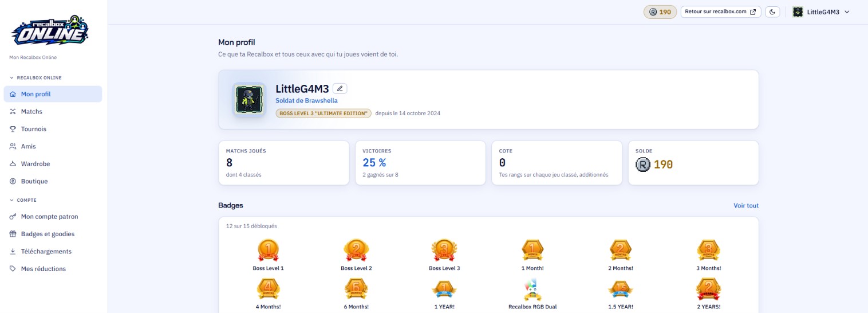This screenshot has height=313, width=868.
Task: Click the Boss Level 1 badge medal
Action: (x=268, y=251)
